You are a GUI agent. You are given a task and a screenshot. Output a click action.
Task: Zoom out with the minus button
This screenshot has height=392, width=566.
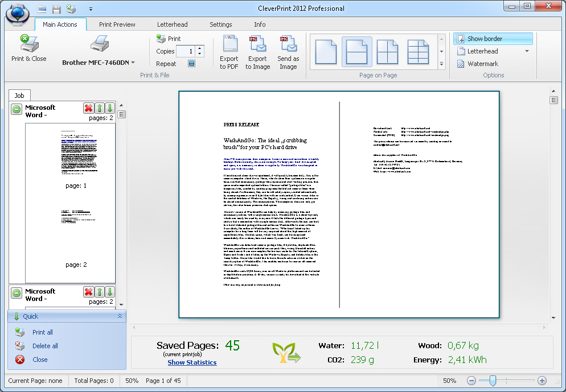[x=471, y=381]
